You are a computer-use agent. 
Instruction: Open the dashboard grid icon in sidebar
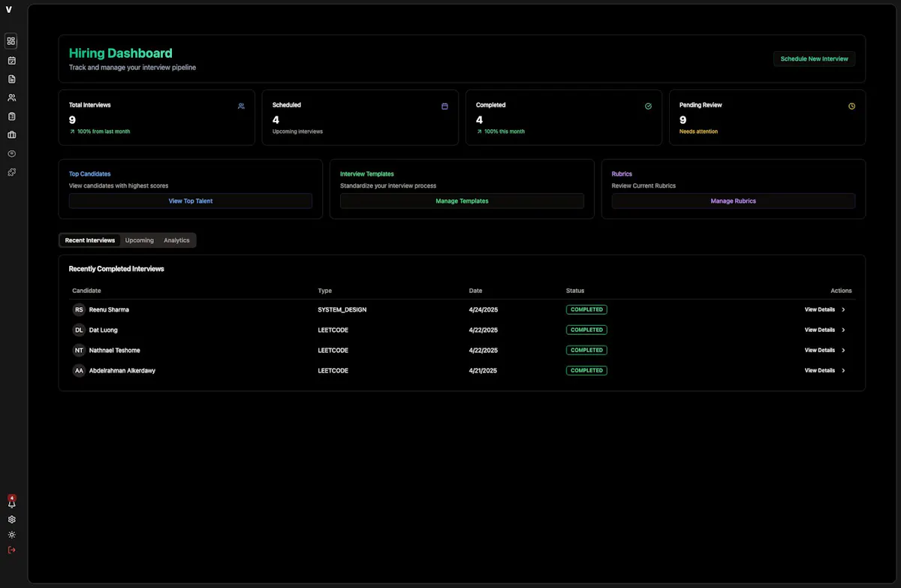point(11,41)
